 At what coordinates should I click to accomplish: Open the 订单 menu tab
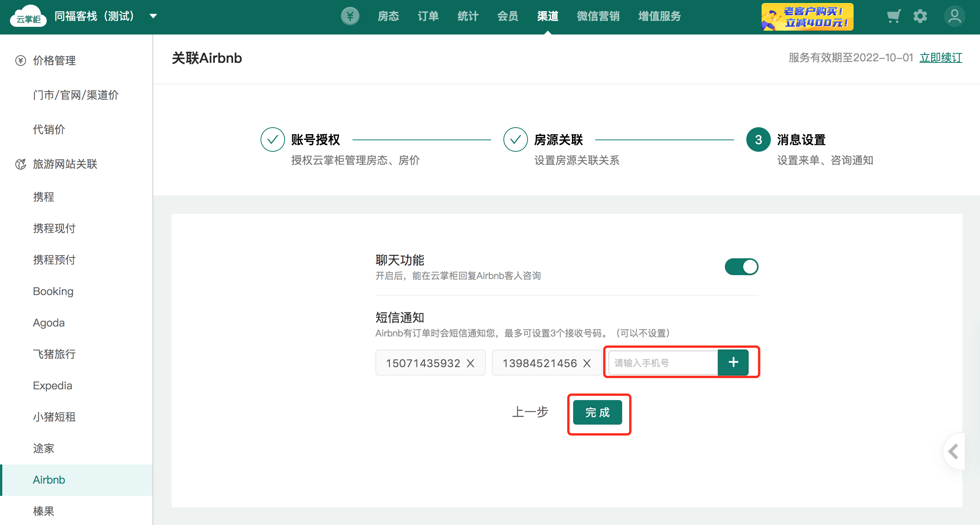(x=428, y=16)
